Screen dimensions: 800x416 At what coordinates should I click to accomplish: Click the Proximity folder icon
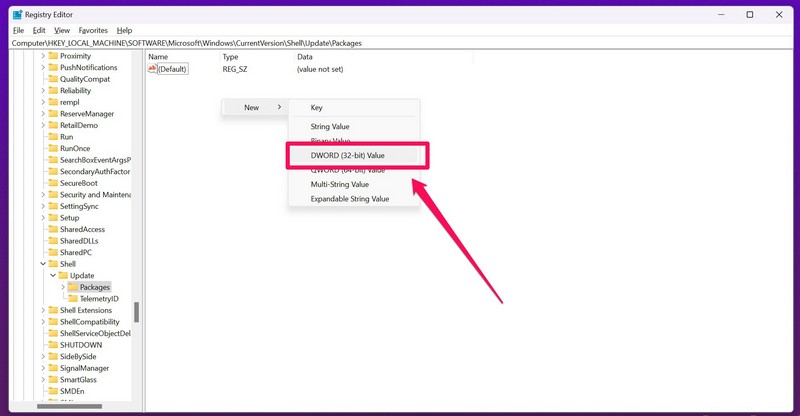tap(53, 56)
